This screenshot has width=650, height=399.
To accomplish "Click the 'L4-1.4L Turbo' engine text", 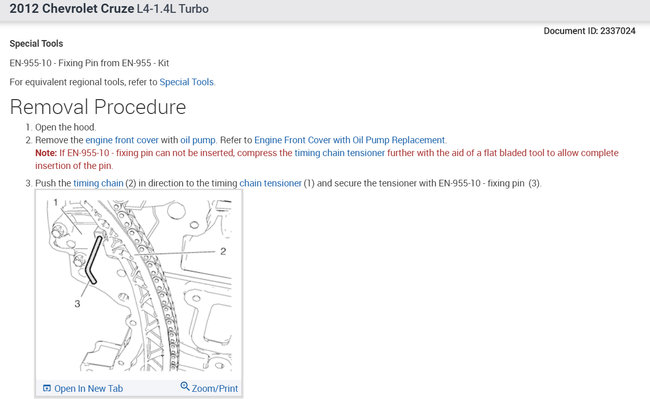I will [x=172, y=9].
